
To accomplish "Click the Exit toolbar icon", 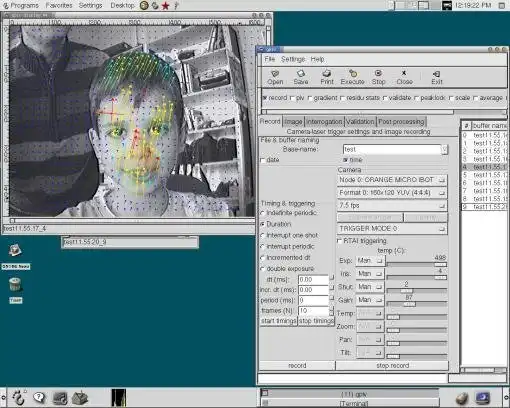I will click(437, 77).
